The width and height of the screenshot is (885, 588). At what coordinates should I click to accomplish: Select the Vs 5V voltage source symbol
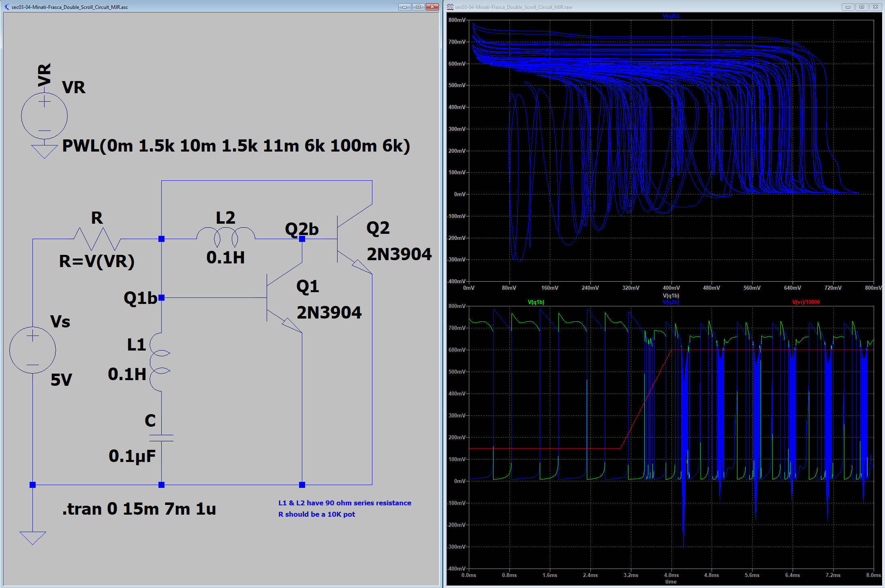click(32, 350)
